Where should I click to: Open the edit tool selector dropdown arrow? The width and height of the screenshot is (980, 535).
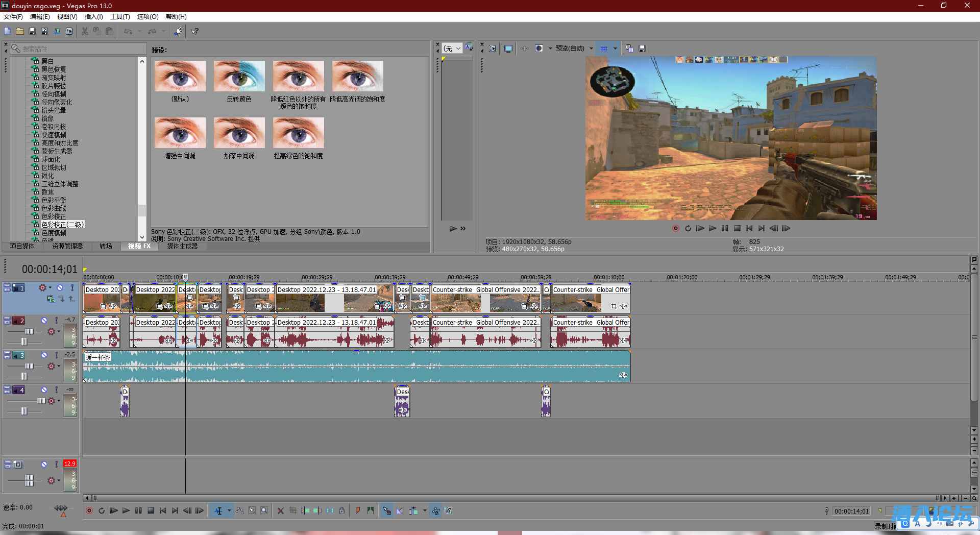229,510
